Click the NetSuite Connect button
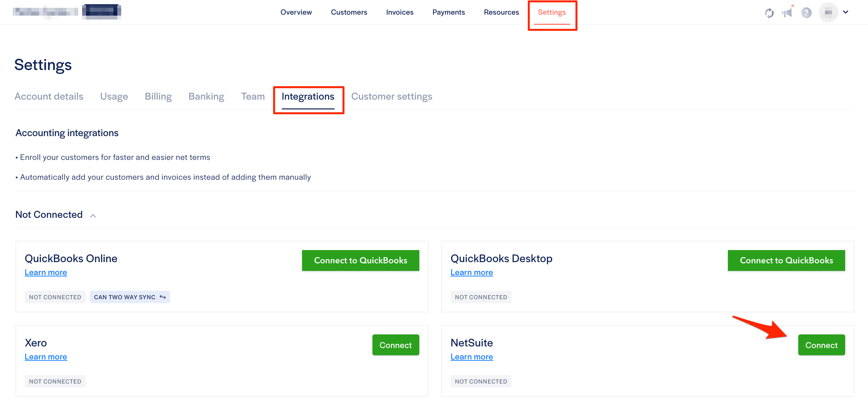This screenshot has width=868, height=407. (x=821, y=345)
